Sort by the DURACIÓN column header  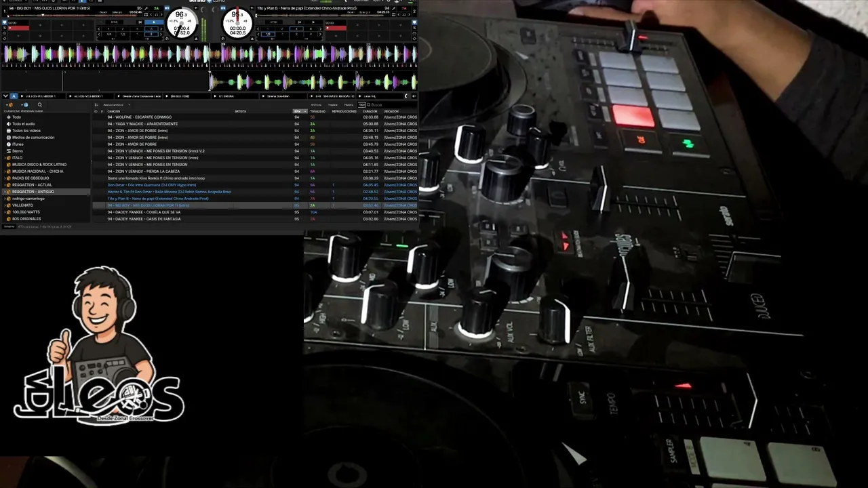coord(370,111)
